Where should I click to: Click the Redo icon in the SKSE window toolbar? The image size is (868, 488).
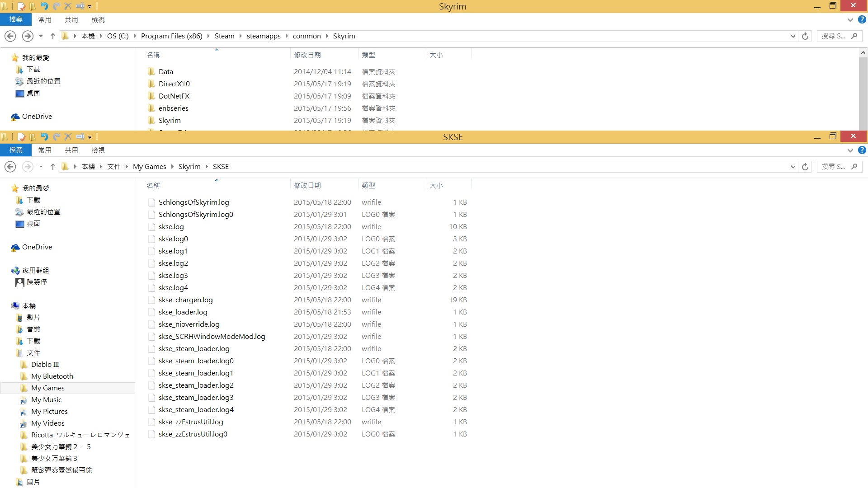[56, 137]
